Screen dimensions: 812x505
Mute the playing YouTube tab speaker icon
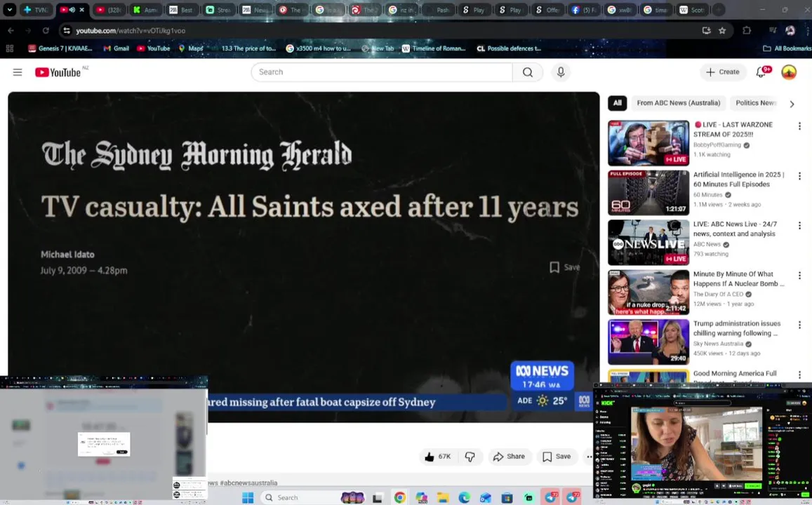click(72, 10)
